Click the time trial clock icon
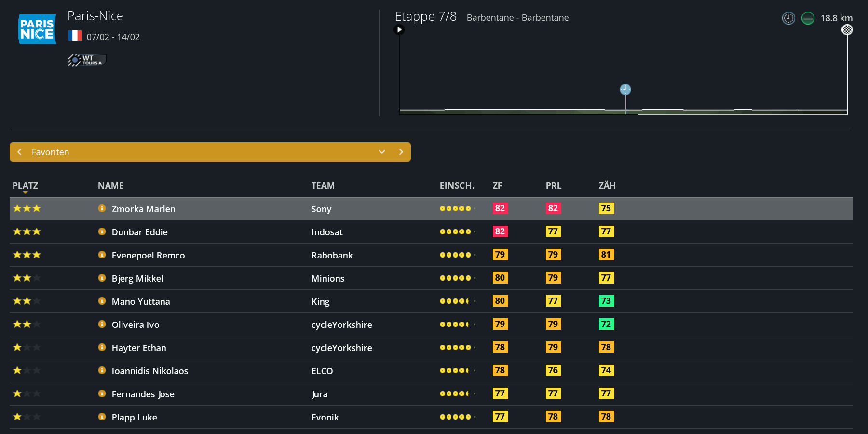The image size is (868, 434). click(788, 18)
